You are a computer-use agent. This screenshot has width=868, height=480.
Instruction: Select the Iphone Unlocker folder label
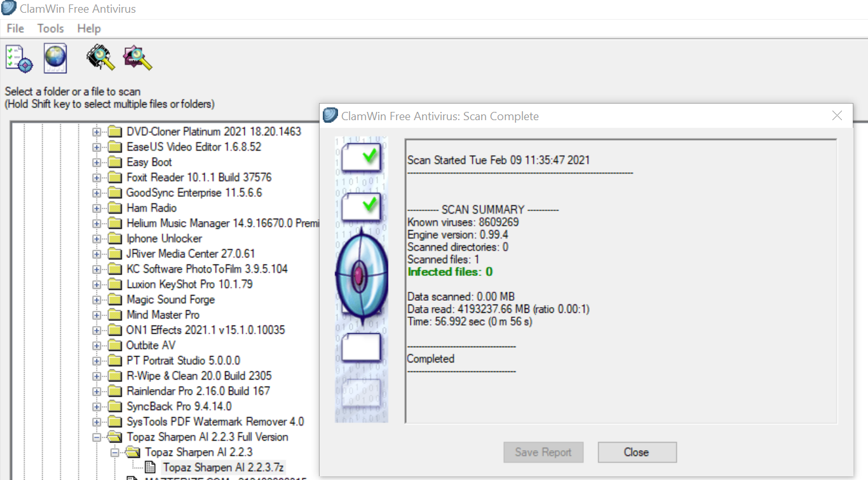point(164,238)
